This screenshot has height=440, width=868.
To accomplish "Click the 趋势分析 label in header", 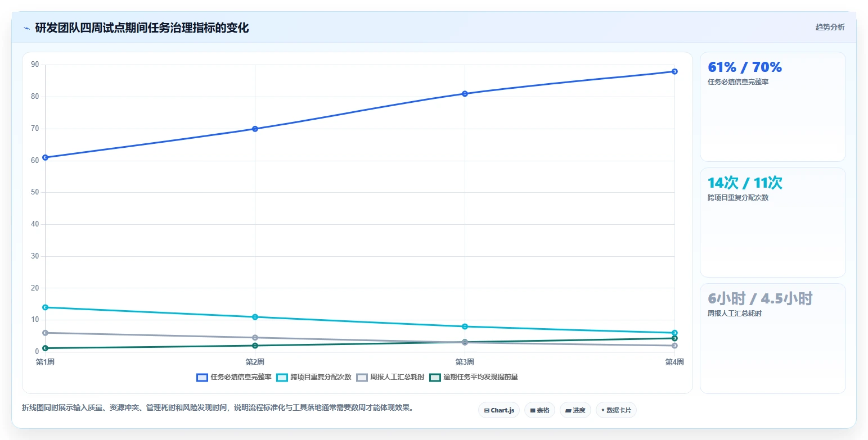I will 830,27.
